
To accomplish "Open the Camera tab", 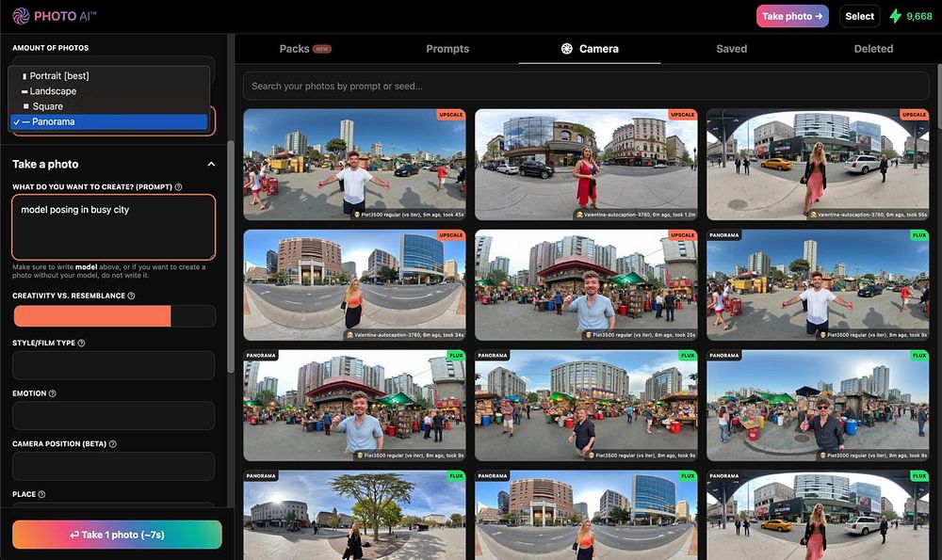I will tap(590, 49).
